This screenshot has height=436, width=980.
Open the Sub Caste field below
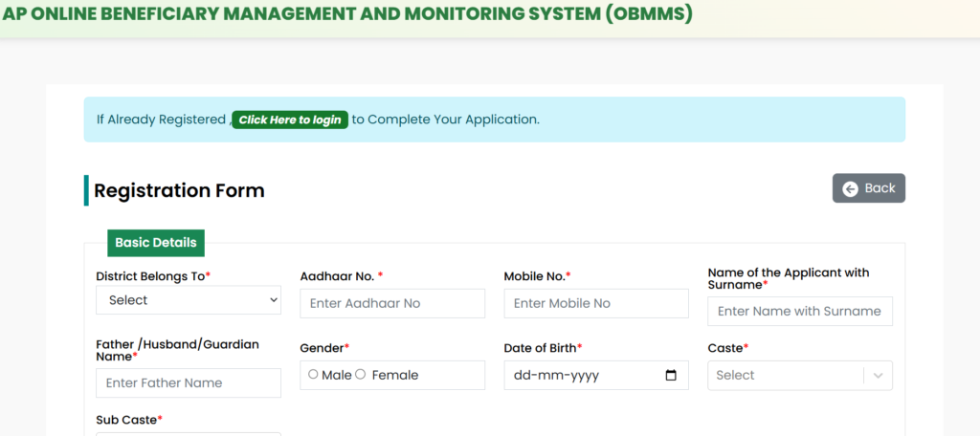click(x=189, y=433)
